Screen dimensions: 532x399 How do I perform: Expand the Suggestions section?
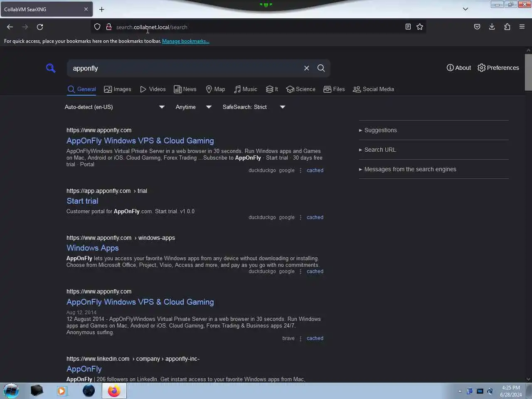(x=378, y=130)
